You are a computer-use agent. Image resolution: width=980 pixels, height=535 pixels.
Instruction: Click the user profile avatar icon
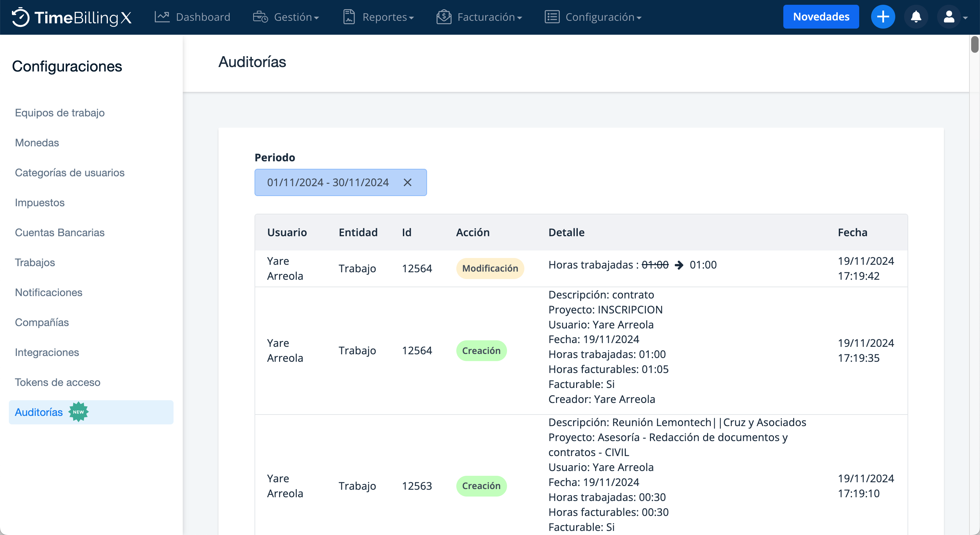(949, 17)
